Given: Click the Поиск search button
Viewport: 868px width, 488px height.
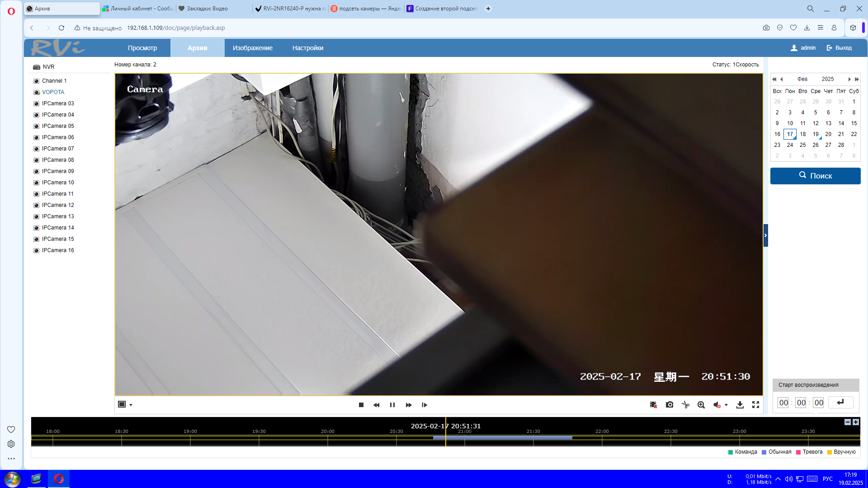Looking at the screenshot, I should (815, 176).
